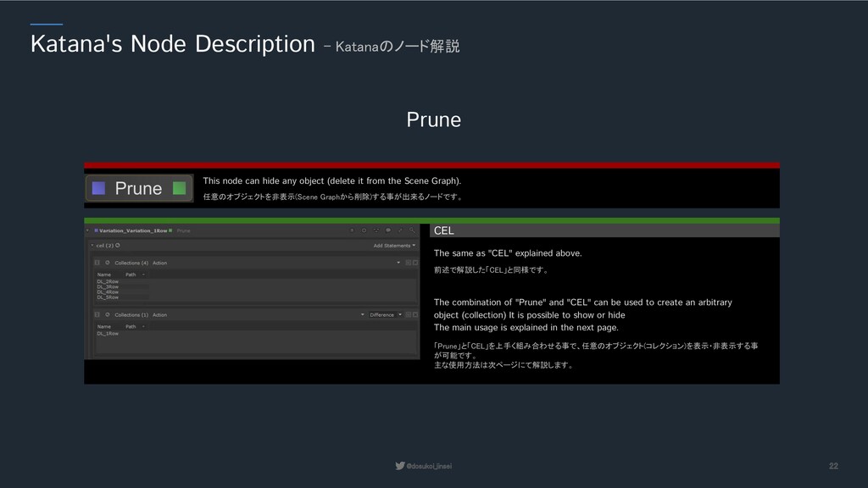868x488 pixels.
Task: Open the Add Statements dropdown
Action: tap(394, 246)
